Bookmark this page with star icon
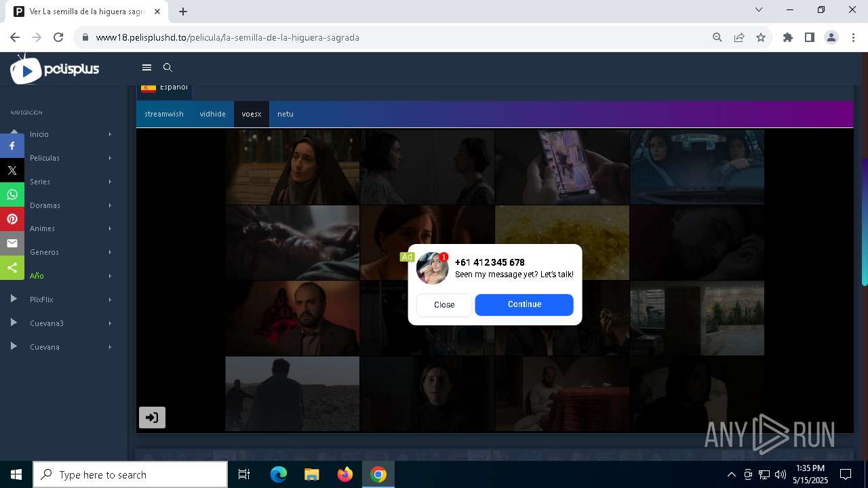Image resolution: width=868 pixels, height=488 pixels. pos(761,37)
